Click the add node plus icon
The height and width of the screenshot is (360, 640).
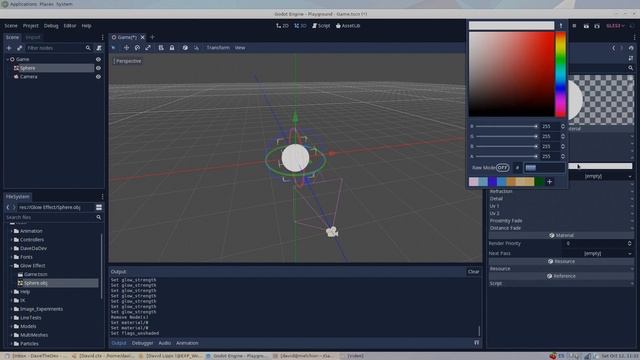pos(9,48)
